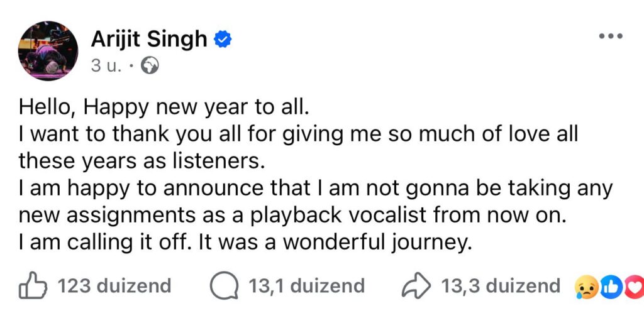View the '13,3 duizend' shares count
This screenshot has height=318, width=644.
point(500,287)
